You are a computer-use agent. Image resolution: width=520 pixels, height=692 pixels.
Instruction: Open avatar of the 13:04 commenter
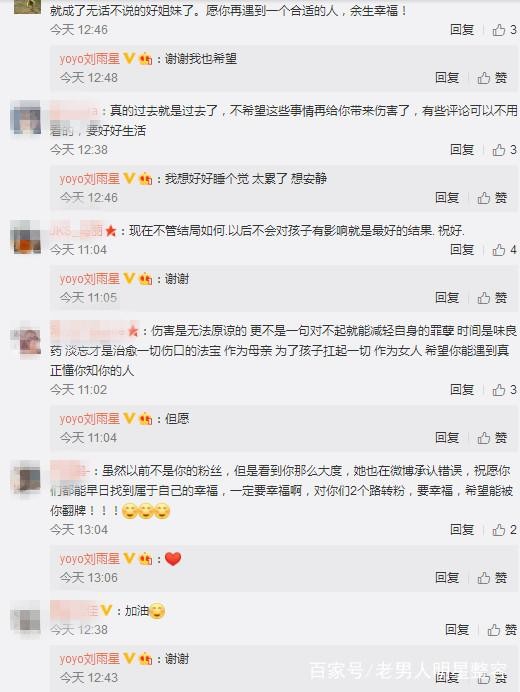pyautogui.click(x=27, y=479)
